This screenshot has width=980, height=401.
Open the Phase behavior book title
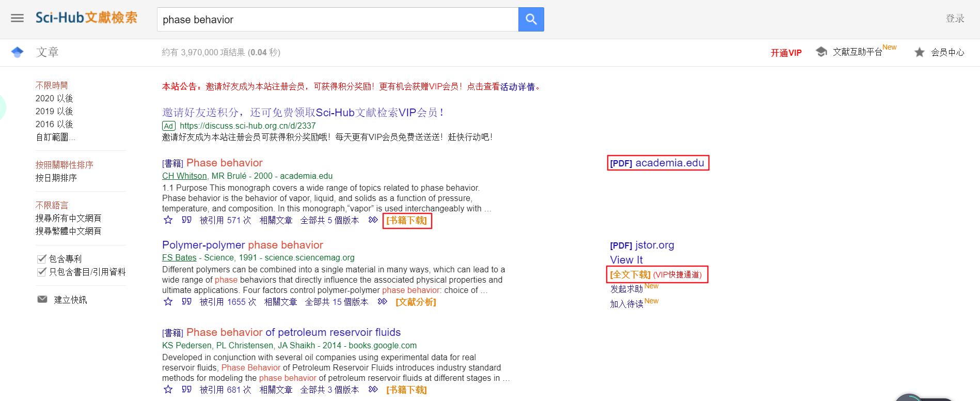click(x=225, y=163)
